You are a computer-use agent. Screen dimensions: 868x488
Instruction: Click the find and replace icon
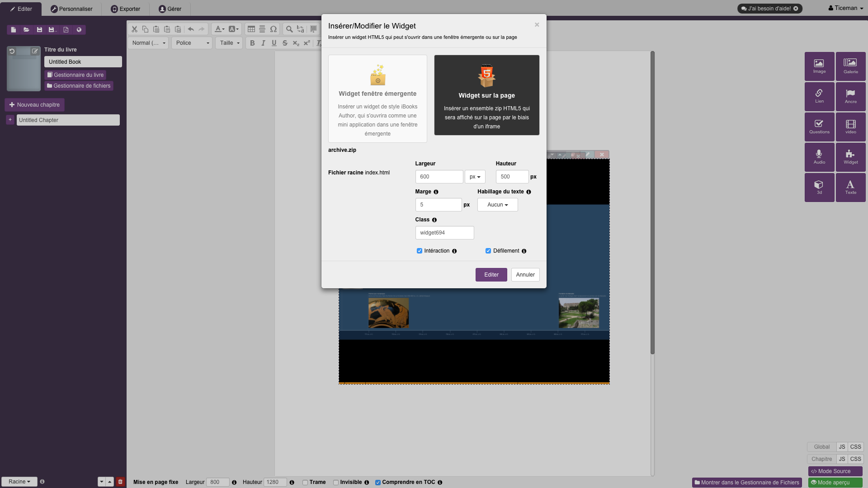pyautogui.click(x=300, y=29)
